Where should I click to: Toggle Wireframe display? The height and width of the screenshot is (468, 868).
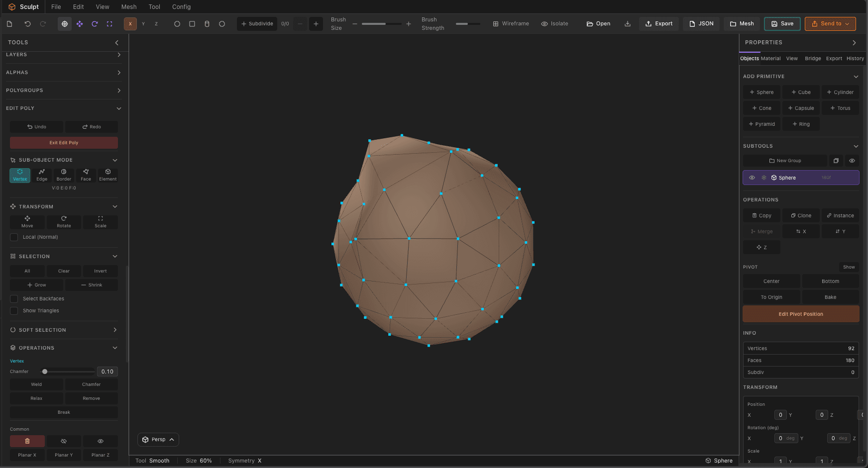[511, 24]
